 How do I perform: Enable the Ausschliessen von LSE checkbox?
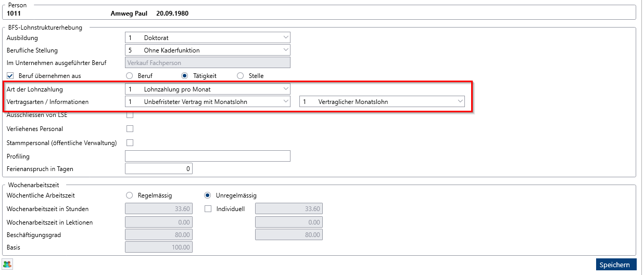[x=130, y=115]
